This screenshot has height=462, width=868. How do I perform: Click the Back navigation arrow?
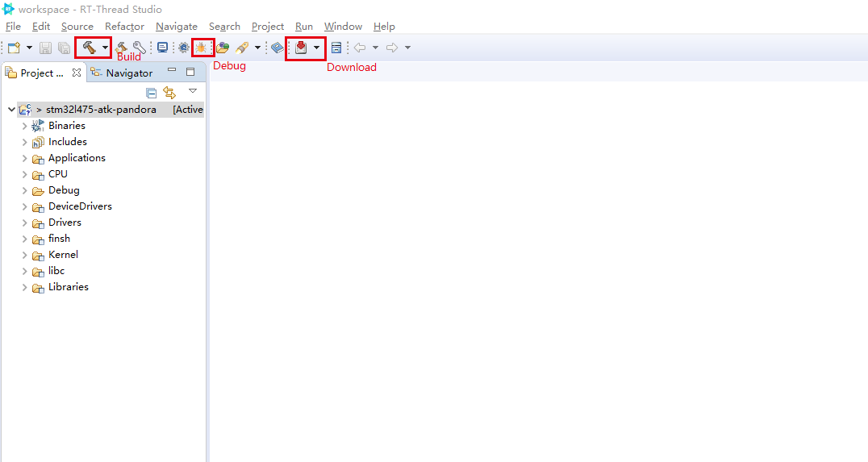pyautogui.click(x=360, y=48)
